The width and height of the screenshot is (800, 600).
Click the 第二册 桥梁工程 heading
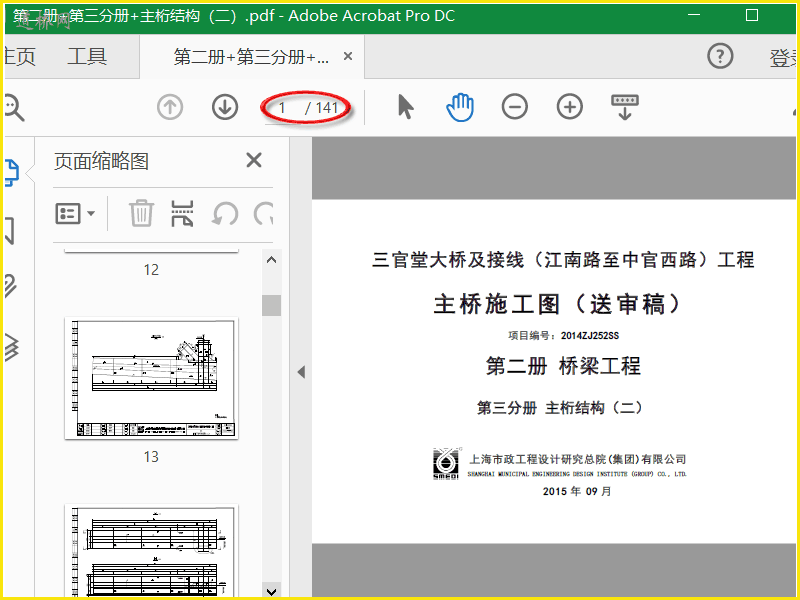(x=563, y=366)
